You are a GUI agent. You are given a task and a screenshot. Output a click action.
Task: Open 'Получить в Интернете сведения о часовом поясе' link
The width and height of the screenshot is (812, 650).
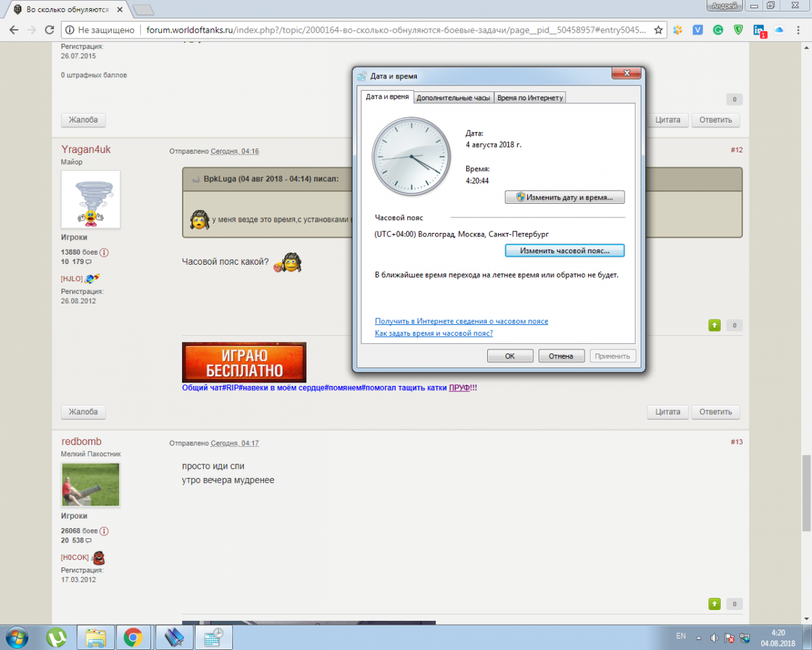[461, 321]
